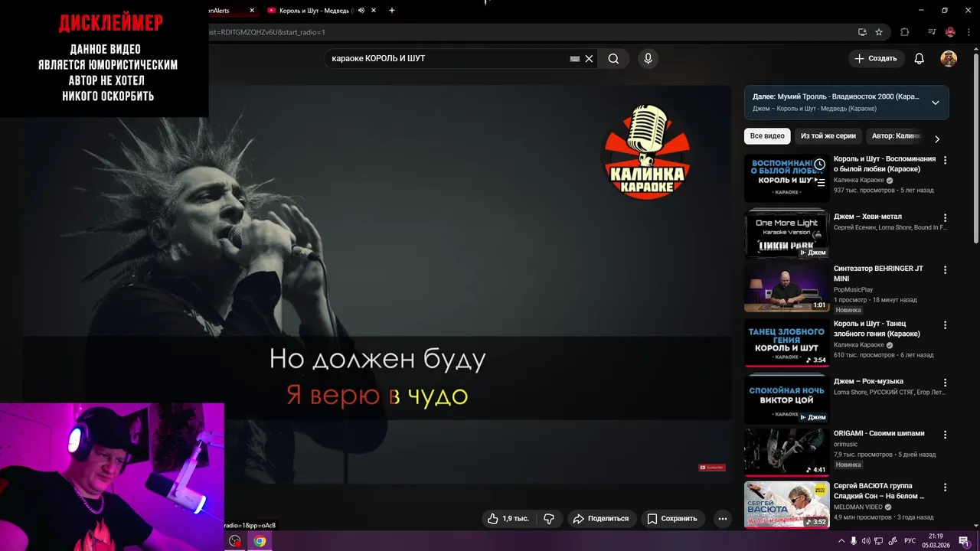Open the Chrome three-dot menu

(969, 32)
